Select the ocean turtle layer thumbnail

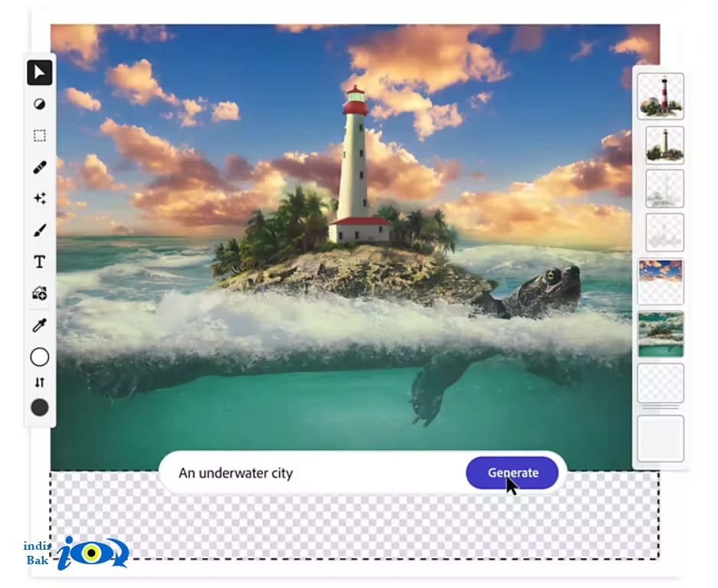click(x=661, y=333)
